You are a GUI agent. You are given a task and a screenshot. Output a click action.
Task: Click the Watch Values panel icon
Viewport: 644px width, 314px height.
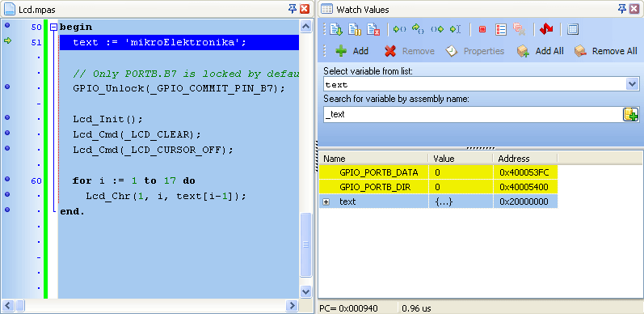(327, 9)
